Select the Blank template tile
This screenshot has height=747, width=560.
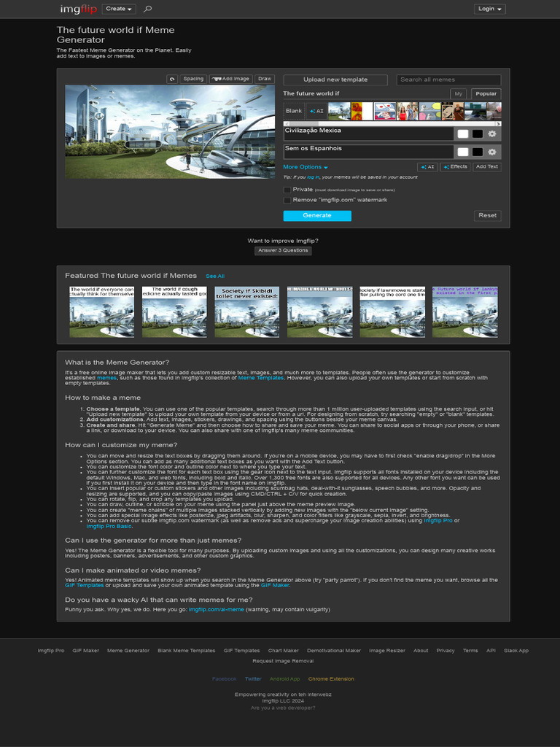pyautogui.click(x=294, y=111)
